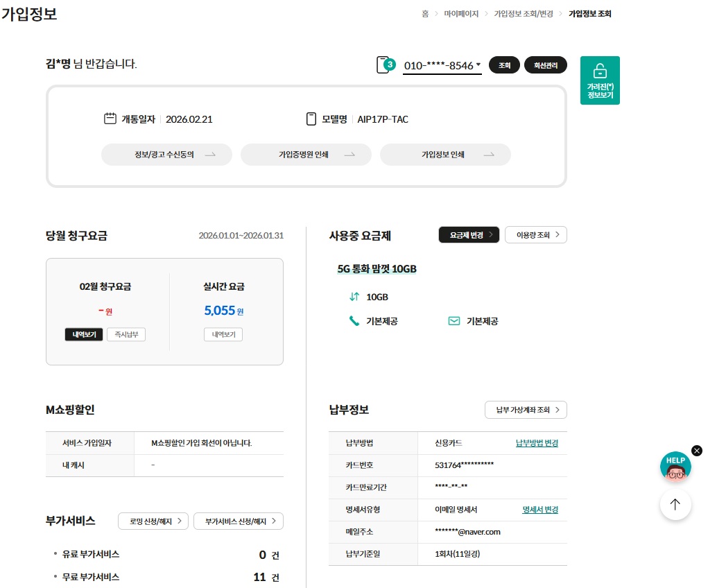Click the 납부방법 변경 link
The width and height of the screenshot is (717, 588).
[537, 443]
